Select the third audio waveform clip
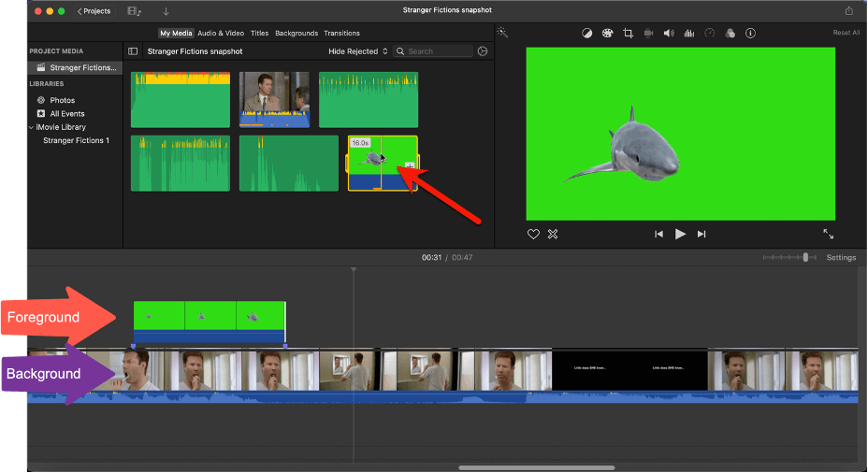The width and height of the screenshot is (868, 473). coord(369,100)
